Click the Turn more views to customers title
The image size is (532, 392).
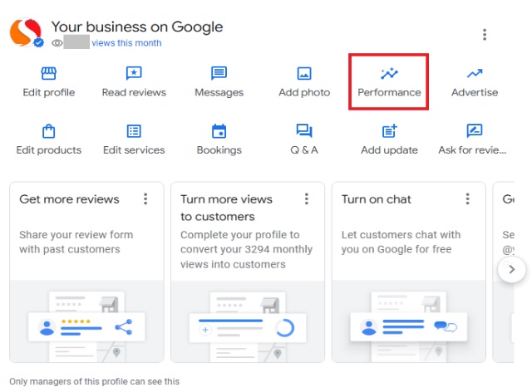[x=226, y=208]
